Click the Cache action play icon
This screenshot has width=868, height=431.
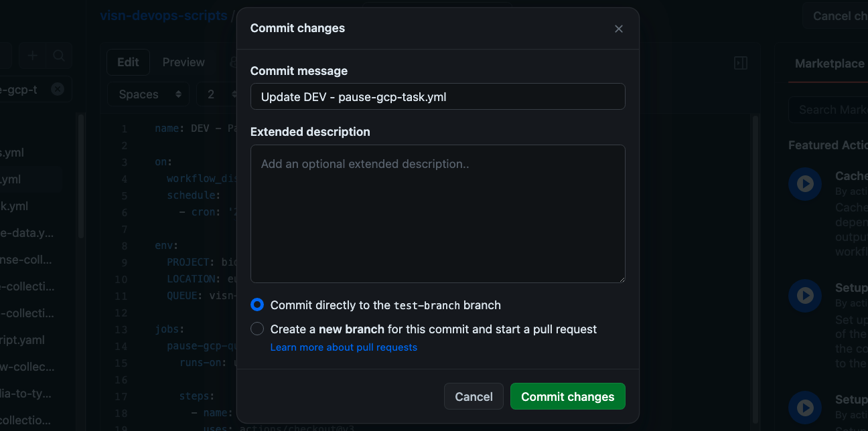pyautogui.click(x=805, y=184)
